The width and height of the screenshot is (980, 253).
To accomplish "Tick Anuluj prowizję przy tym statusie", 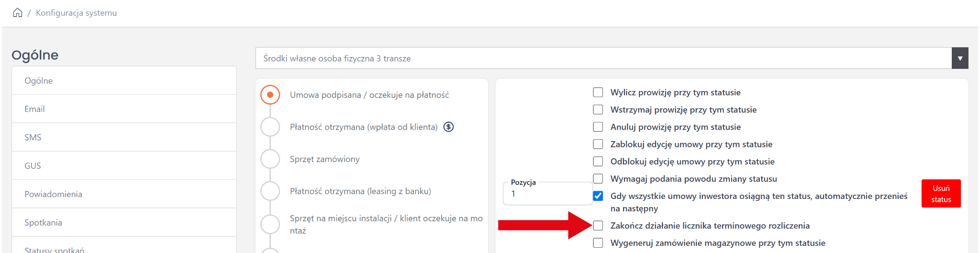I will coord(598,127).
